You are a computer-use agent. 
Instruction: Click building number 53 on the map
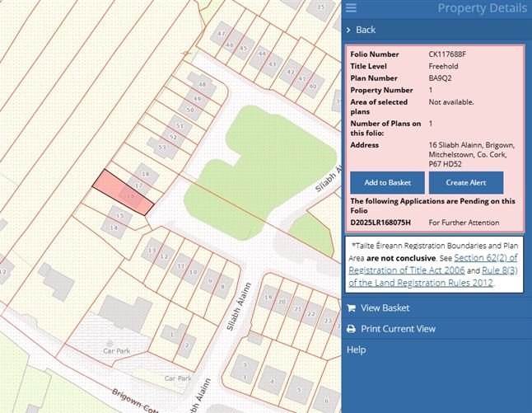click(161, 148)
